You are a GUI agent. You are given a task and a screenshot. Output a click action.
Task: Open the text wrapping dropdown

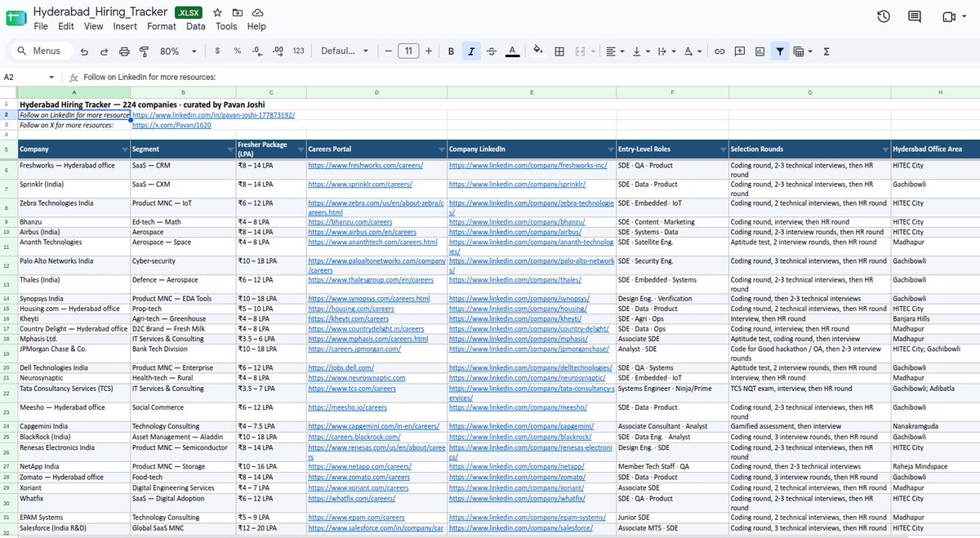tap(666, 51)
